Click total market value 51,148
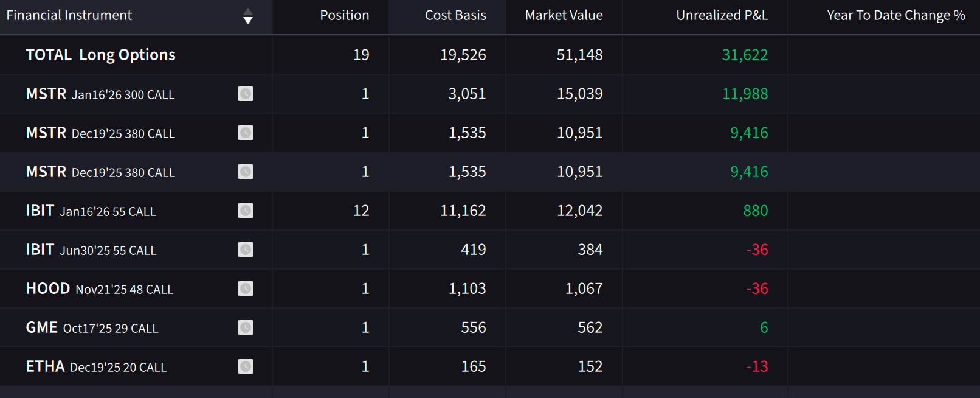 (580, 55)
